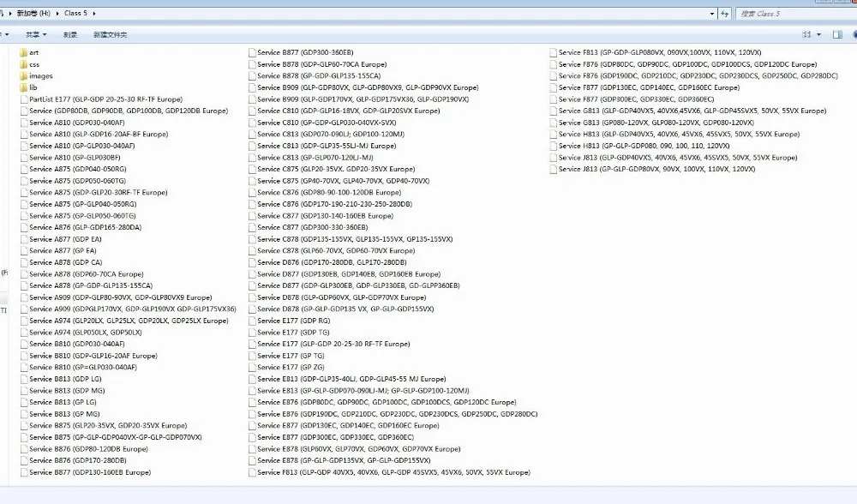This screenshot has width=857, height=504.
Task: Click the refresh button beside the address bar
Action: tap(725, 14)
